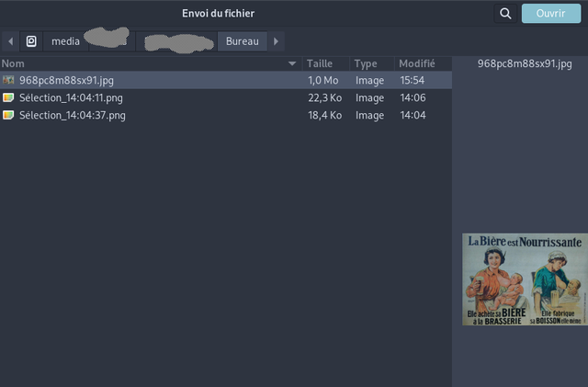588x387 pixels.
Task: Click the preview filename label 968pc8m88sx91.jpg
Action: pyautogui.click(x=525, y=63)
